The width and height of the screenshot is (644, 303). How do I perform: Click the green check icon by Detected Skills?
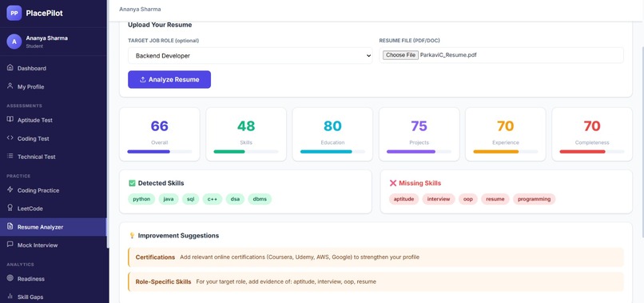[132, 183]
